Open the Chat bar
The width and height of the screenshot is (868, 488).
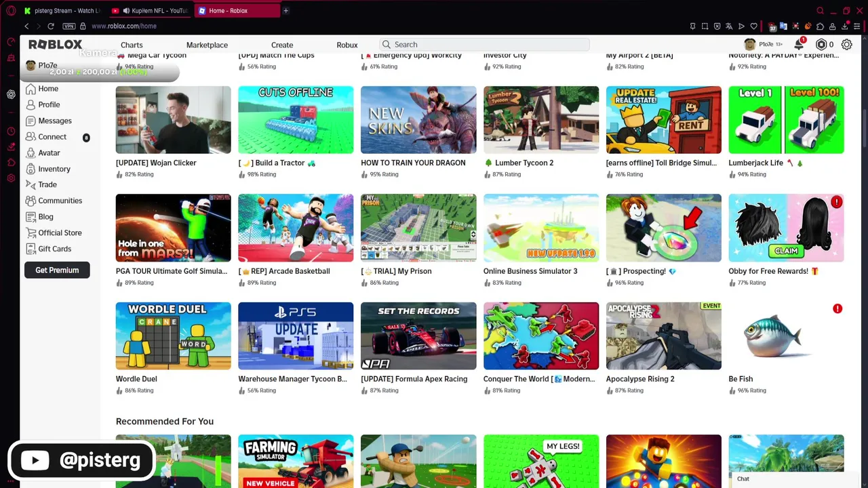pyautogui.click(x=793, y=479)
